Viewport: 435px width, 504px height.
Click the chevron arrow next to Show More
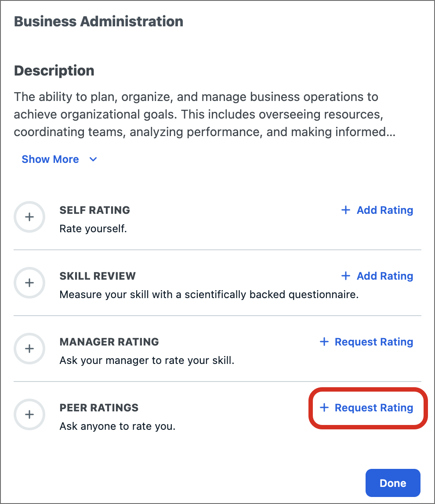pyautogui.click(x=93, y=159)
